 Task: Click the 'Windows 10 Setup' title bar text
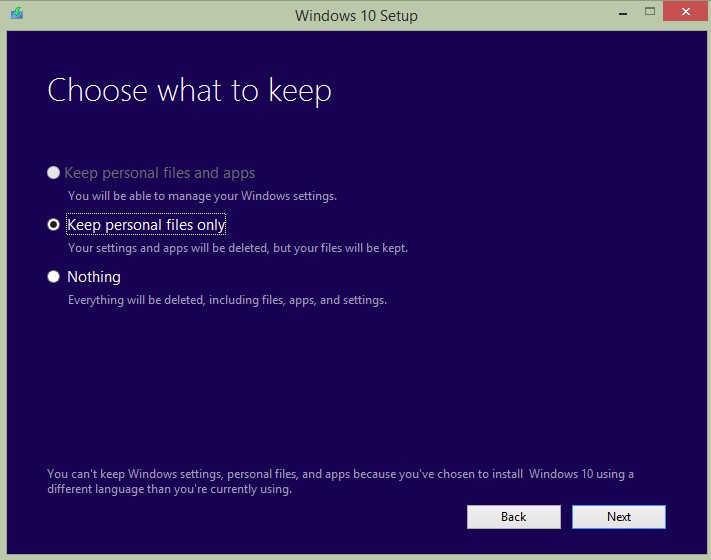(x=356, y=15)
